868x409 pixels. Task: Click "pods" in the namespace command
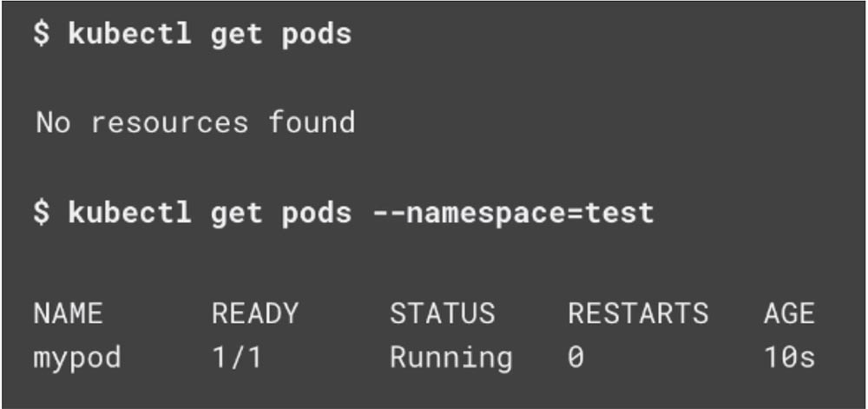click(317, 212)
